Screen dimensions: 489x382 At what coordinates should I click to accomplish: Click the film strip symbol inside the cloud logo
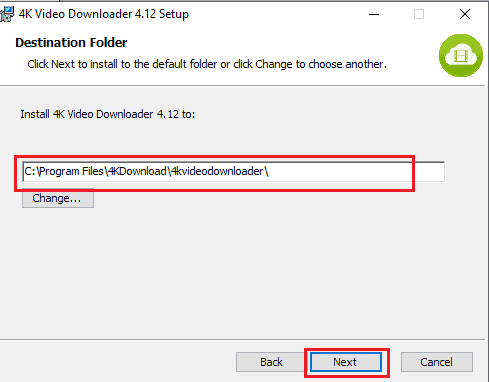(x=461, y=56)
